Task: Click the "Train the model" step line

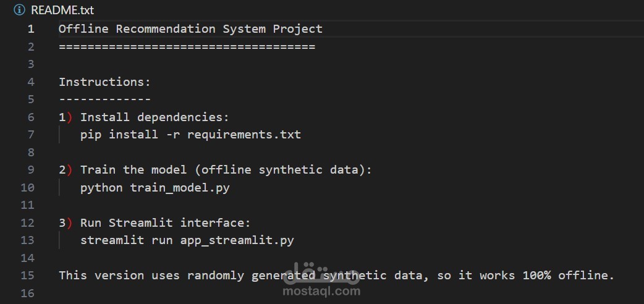Action: point(226,170)
